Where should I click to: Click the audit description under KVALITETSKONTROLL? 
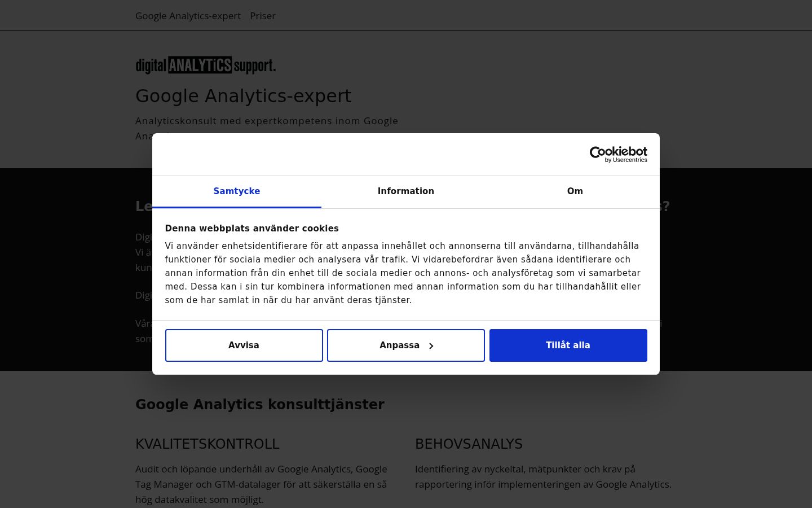click(x=262, y=484)
